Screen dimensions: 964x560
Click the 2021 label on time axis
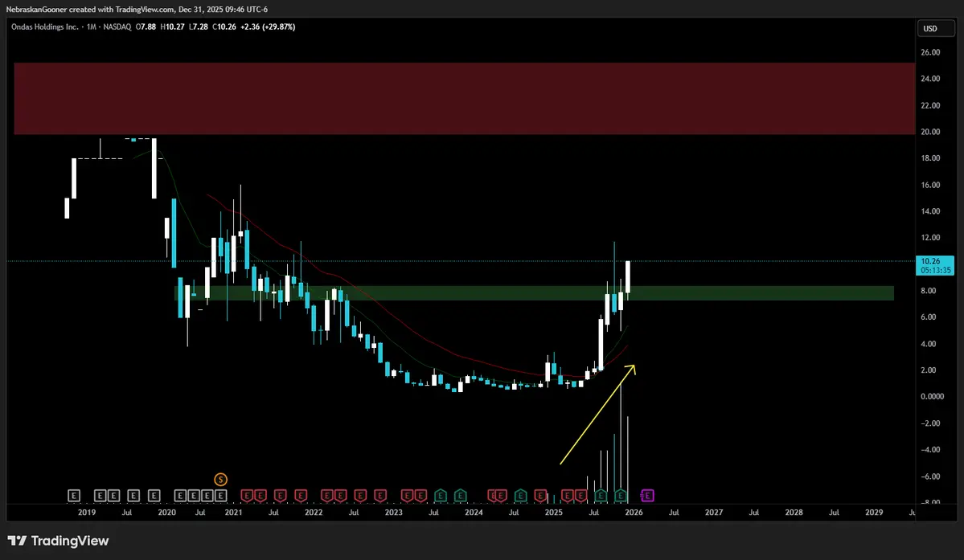pos(234,512)
